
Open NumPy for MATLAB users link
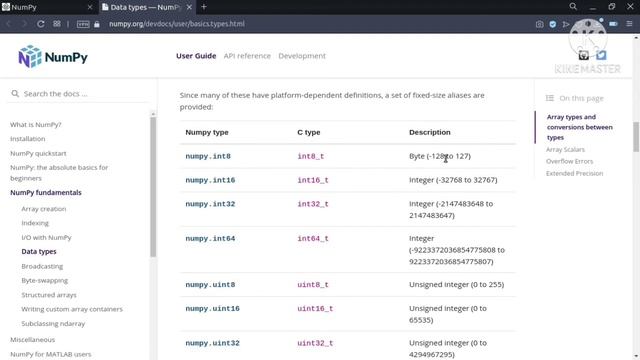point(51,354)
